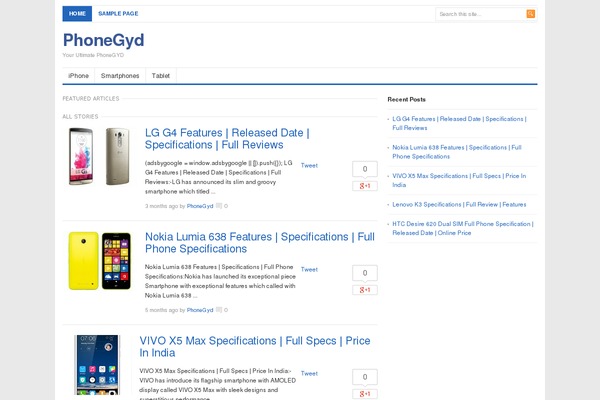
Task: Open recent post HTC Desire 620 Dual SIM
Action: [x=463, y=229]
